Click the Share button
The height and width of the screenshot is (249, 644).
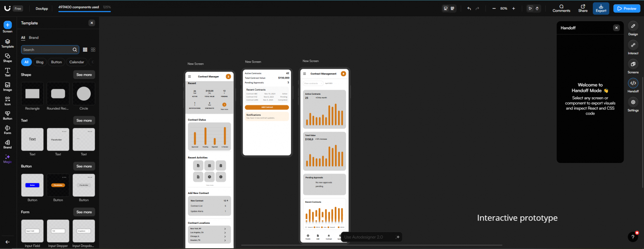[x=583, y=8]
